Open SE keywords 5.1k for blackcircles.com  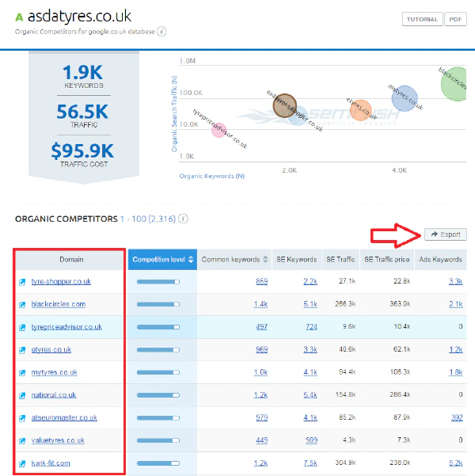310,304
